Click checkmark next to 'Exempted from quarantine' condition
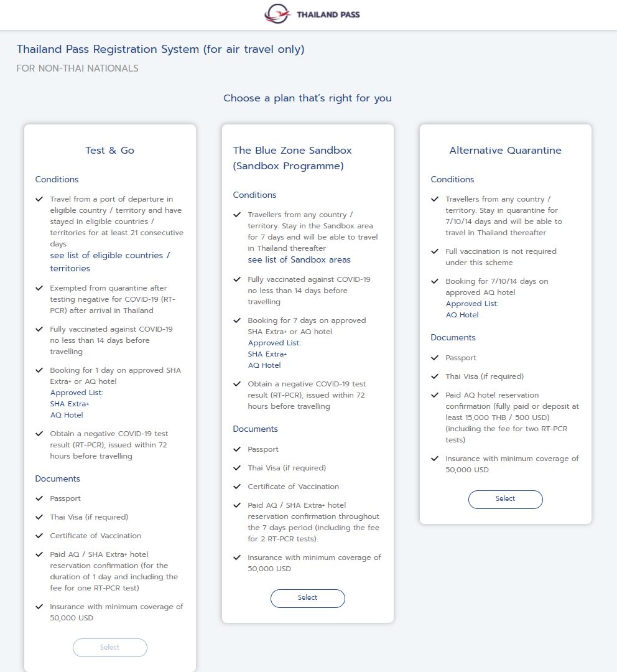Screen dimensions: 617x672 (39, 288)
